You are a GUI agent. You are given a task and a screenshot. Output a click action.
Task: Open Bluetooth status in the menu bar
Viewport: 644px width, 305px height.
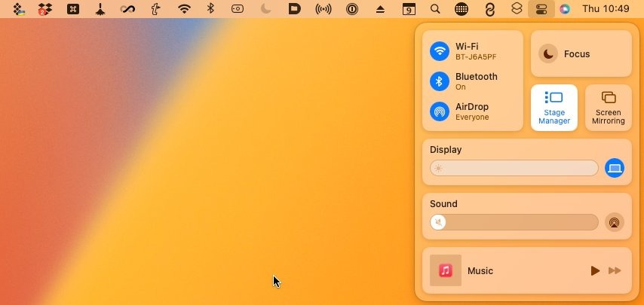[210, 8]
